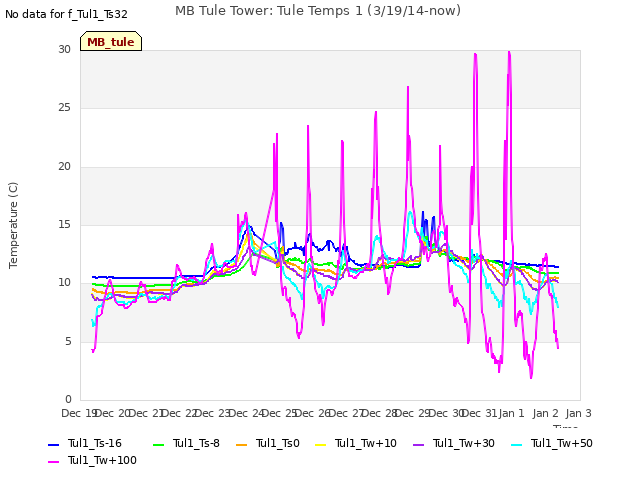The height and width of the screenshot is (480, 640).
Task: Click the 'No data for f_Tul1_Ts32' message
Action: click(66, 14)
